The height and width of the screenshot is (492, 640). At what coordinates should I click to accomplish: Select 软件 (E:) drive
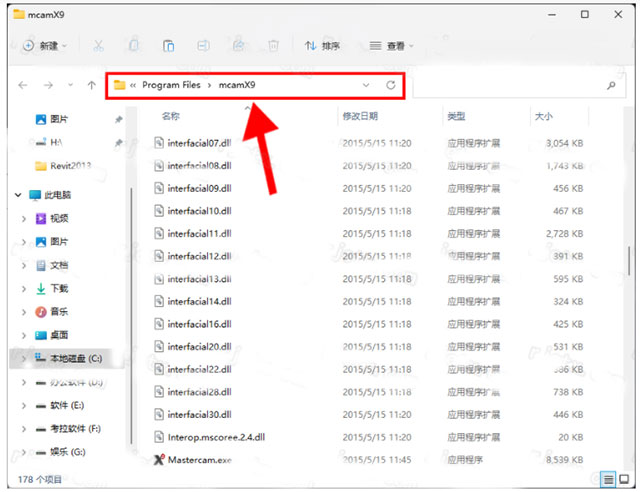click(60, 405)
